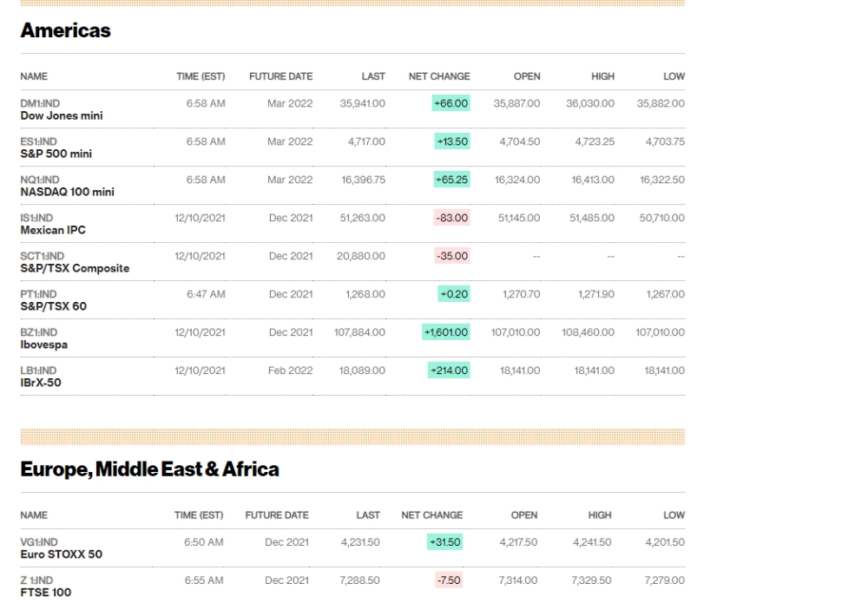
Task: Click Europe table FUTURE DATE header
Action: click(277, 515)
